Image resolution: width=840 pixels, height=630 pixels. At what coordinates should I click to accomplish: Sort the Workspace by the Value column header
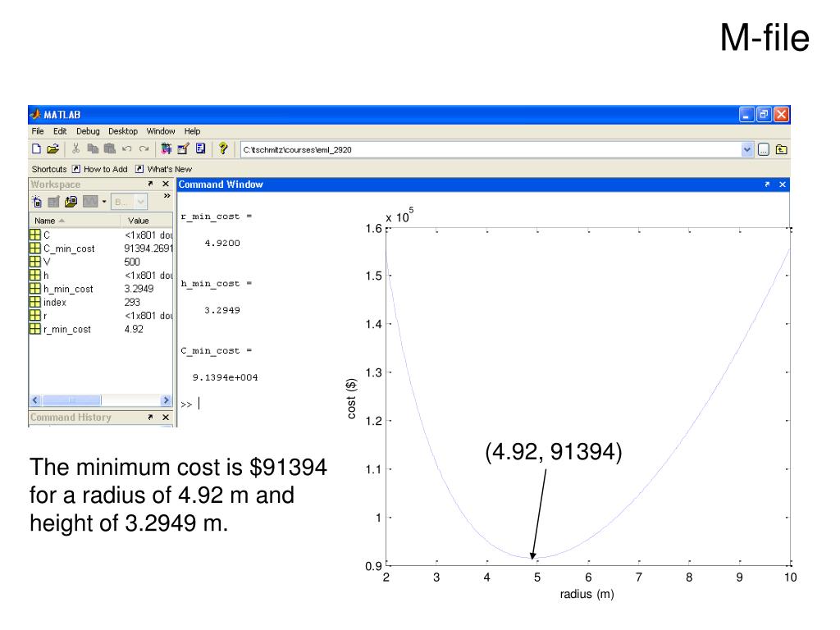tap(146, 221)
